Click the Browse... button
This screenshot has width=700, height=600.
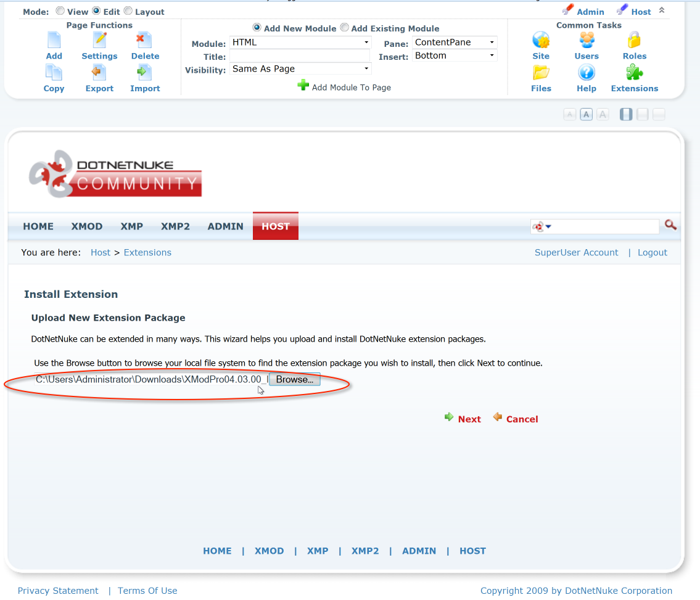(x=295, y=379)
